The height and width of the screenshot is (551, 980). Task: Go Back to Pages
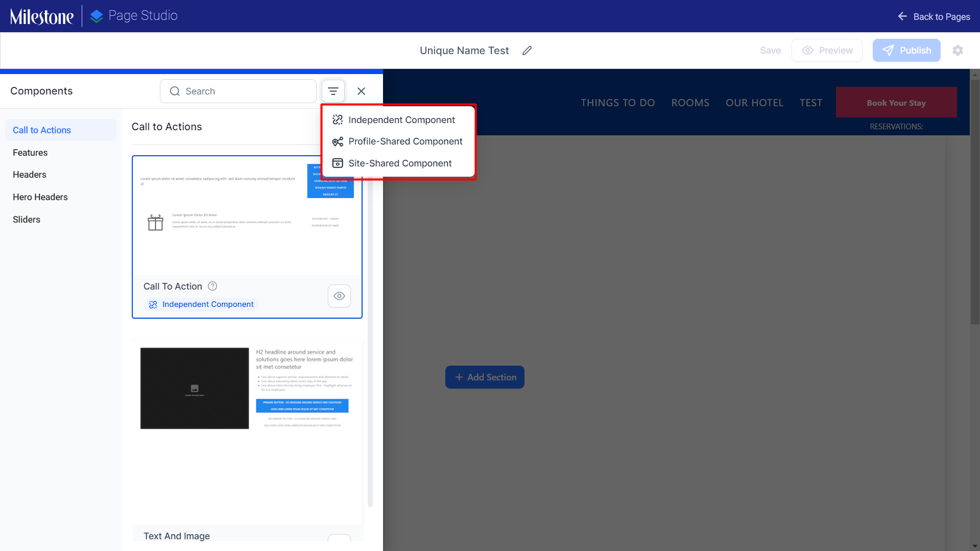click(934, 16)
